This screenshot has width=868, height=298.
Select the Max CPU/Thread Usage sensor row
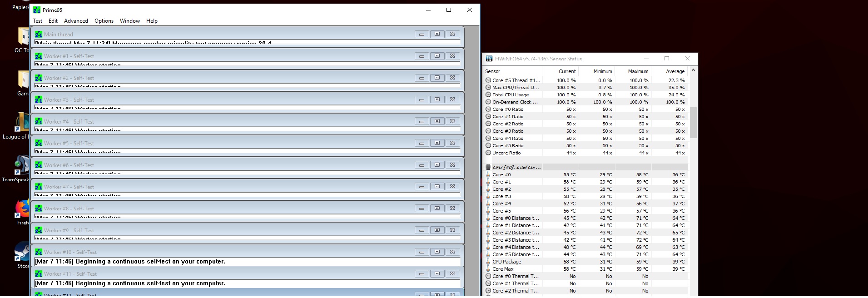click(x=585, y=88)
